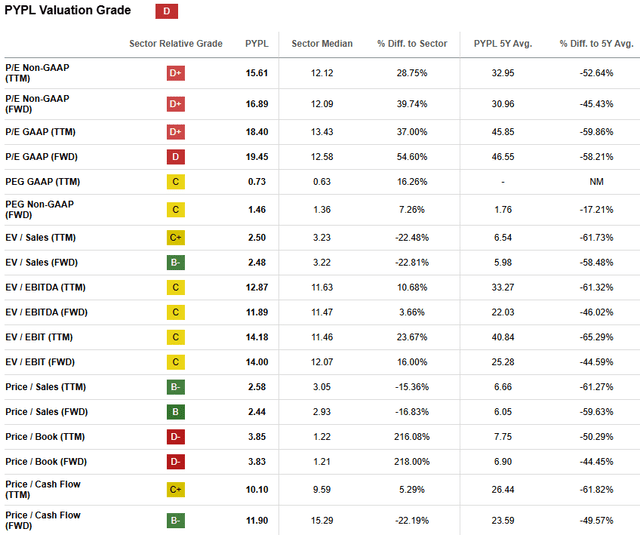Click the overall D valuation grade badge
The width and height of the screenshot is (640, 535).
(x=167, y=11)
